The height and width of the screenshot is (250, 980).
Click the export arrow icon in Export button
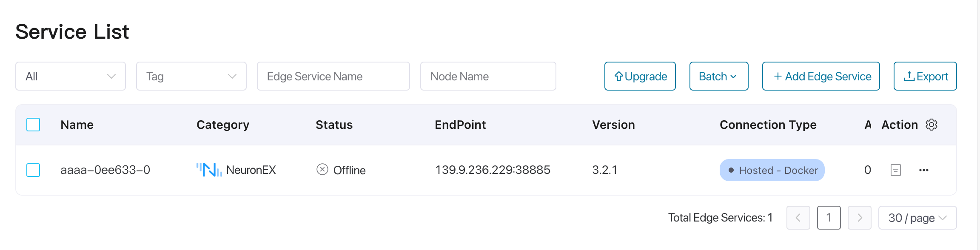909,76
